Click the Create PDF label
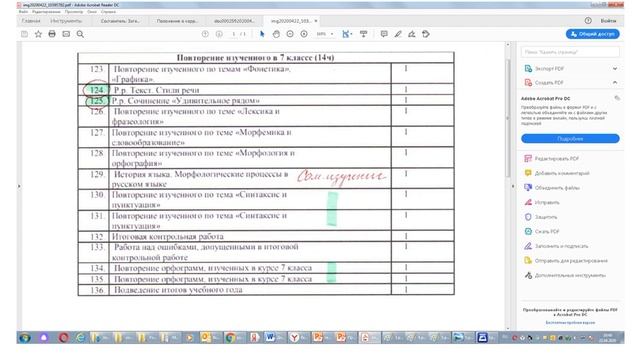This screenshot has height=360, width=640. 549,82
